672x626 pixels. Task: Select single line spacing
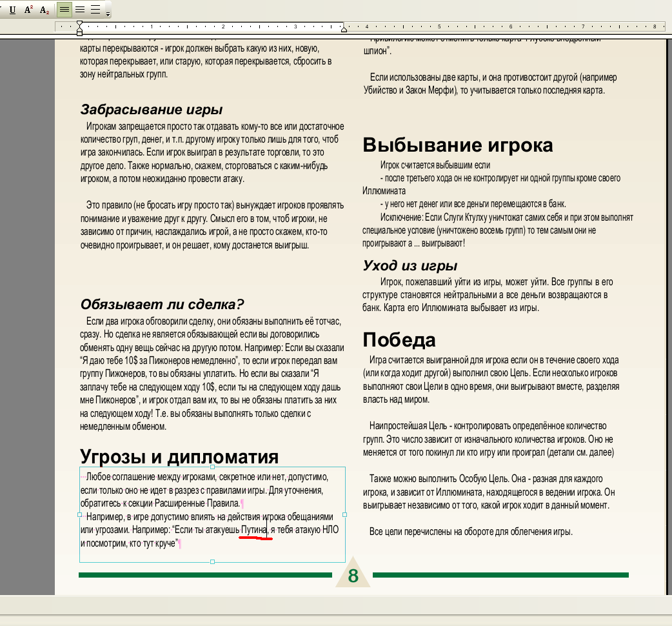tap(64, 10)
